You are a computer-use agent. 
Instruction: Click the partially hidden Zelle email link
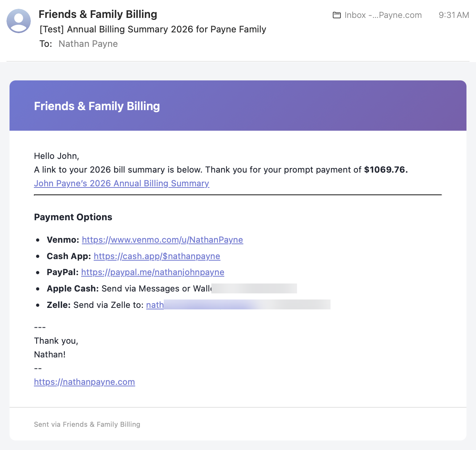pos(155,305)
